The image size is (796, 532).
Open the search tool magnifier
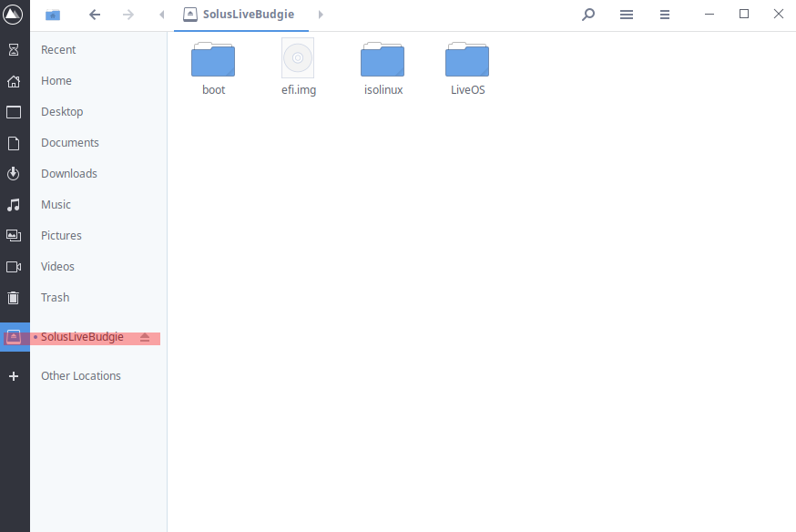[588, 15]
